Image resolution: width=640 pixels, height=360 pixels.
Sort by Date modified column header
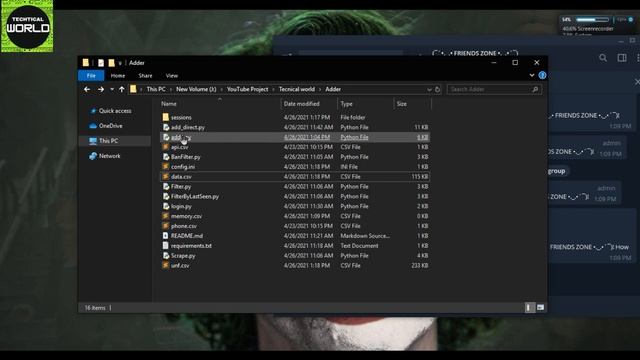301,104
